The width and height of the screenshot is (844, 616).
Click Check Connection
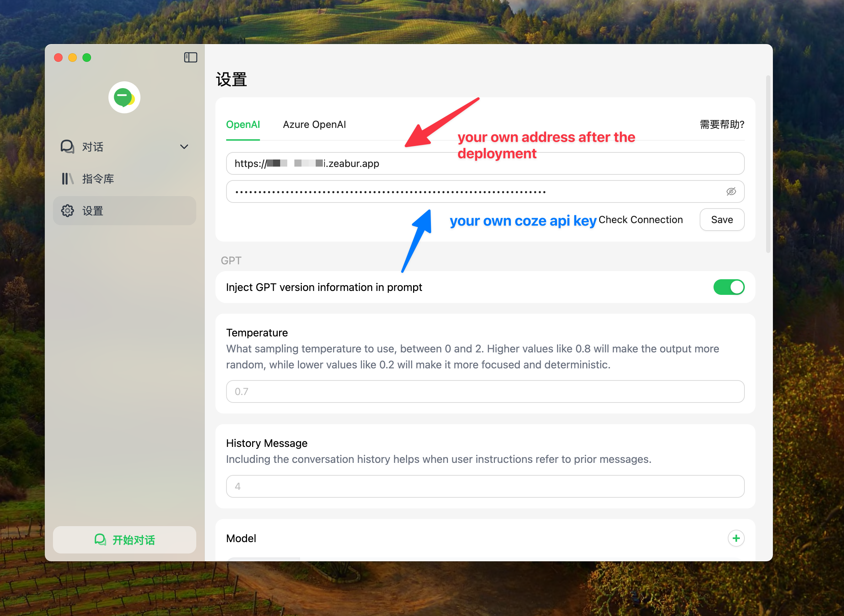pos(640,220)
